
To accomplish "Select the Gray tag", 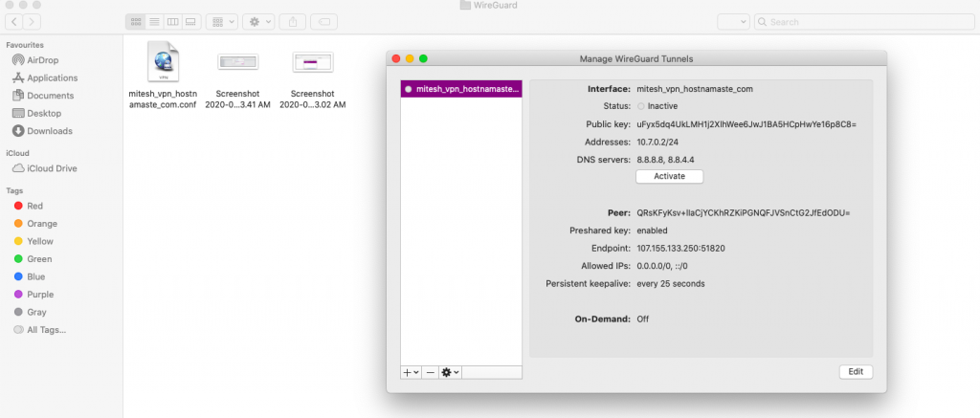I will pos(30,312).
